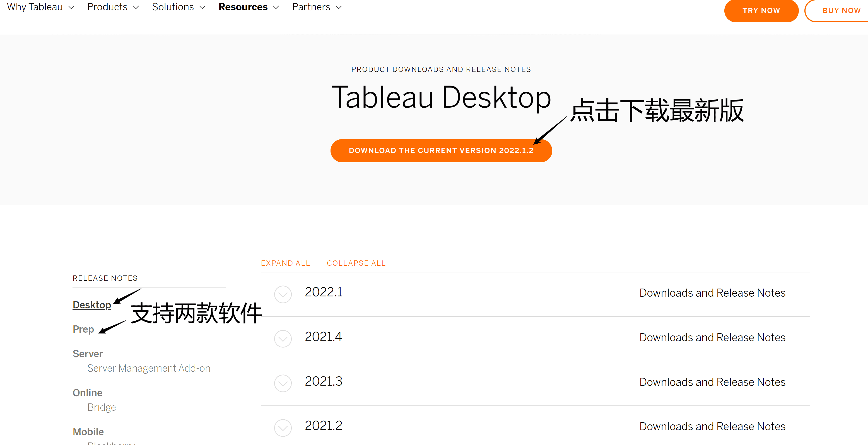Open the Bridge release notes link
This screenshot has width=868, height=445.
click(102, 407)
